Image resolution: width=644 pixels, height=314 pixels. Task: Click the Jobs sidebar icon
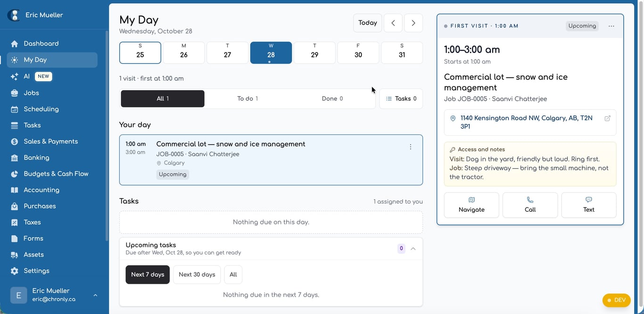click(15, 93)
